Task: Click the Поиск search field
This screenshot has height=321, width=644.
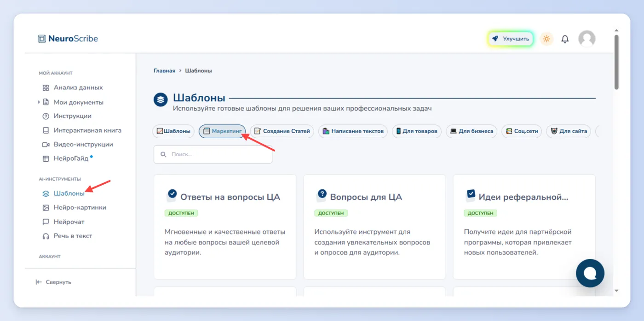Action: point(213,154)
